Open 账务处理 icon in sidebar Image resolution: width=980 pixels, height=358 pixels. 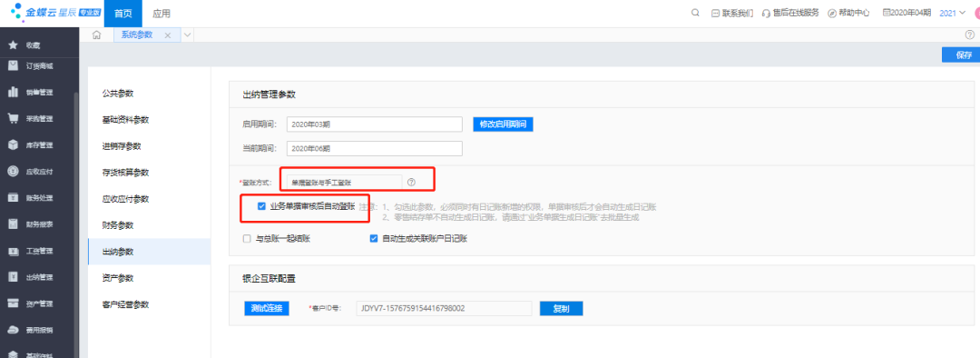[13, 198]
